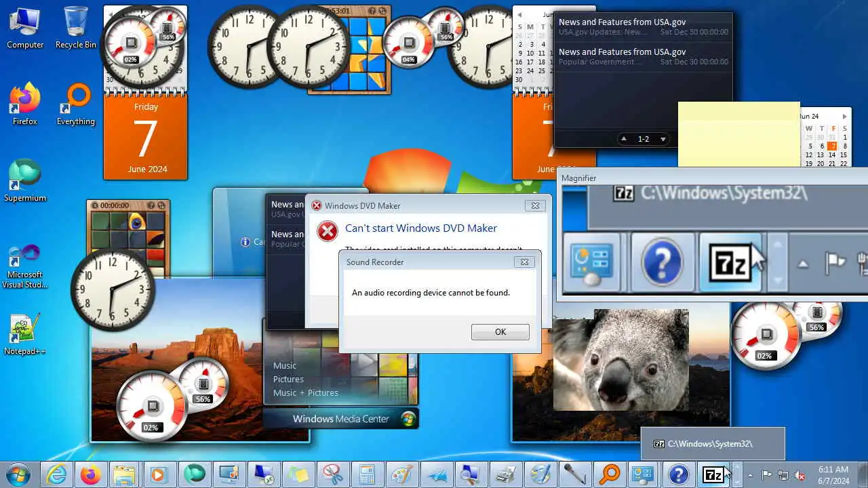Click the Supermium taskbar button
This screenshot has height=488, width=868.
[194, 474]
